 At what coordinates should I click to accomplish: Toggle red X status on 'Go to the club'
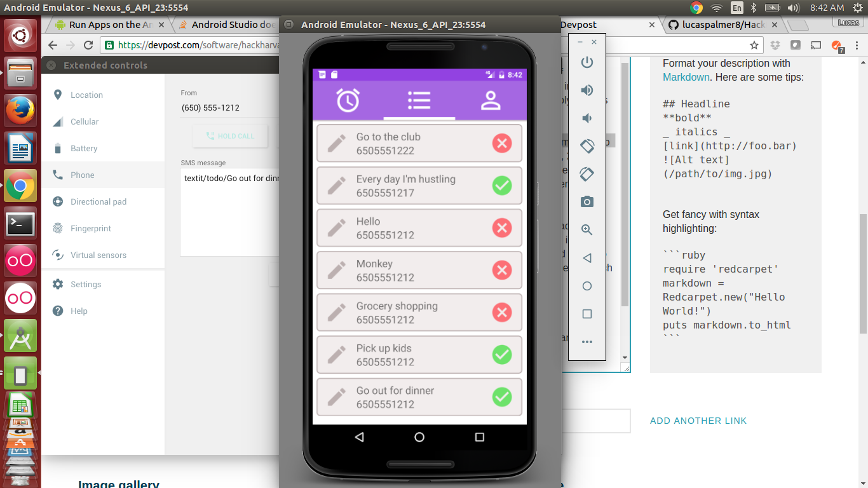[x=502, y=143]
